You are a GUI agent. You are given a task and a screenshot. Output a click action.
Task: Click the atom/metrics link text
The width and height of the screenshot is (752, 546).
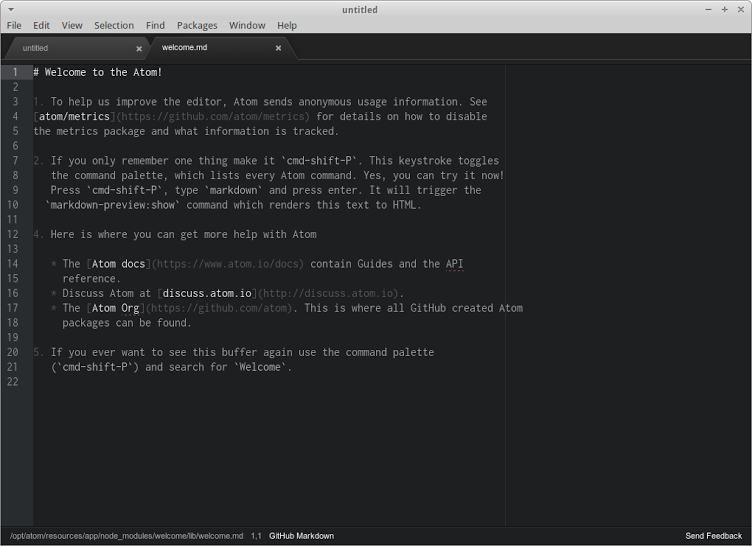[74, 117]
